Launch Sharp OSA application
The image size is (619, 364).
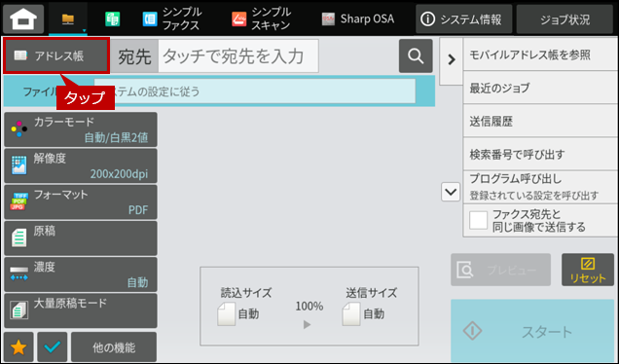357,18
